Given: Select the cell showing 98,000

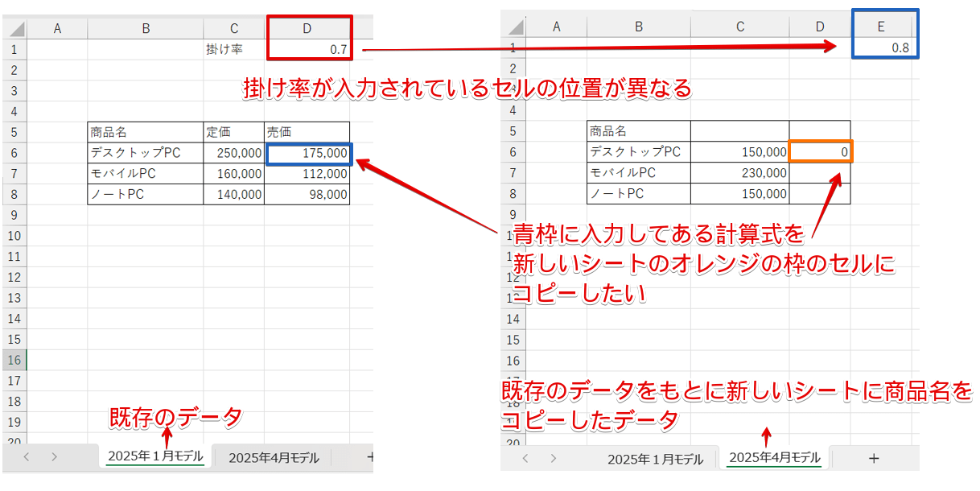Looking at the screenshot, I should pyautogui.click(x=307, y=194).
